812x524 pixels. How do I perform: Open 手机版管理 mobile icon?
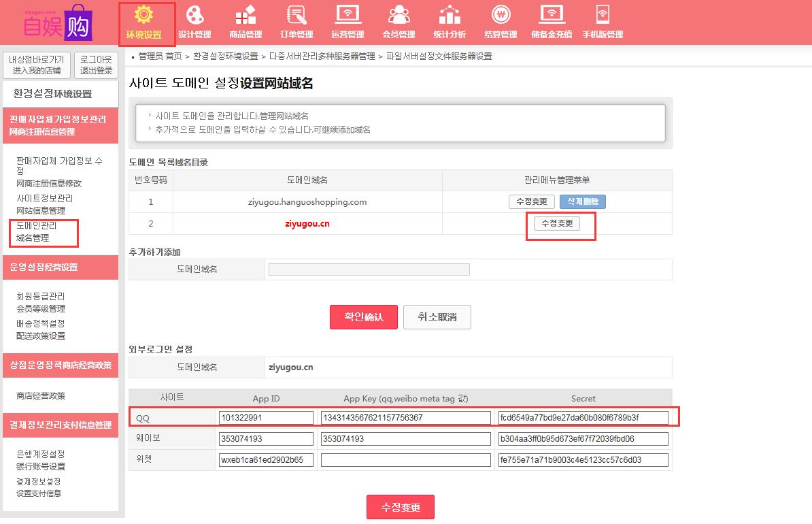pyautogui.click(x=603, y=16)
